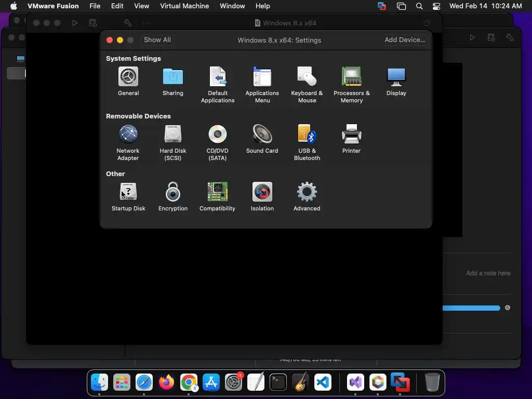This screenshot has width=532, height=399.
Task: Open the Help menu
Action: (x=262, y=6)
